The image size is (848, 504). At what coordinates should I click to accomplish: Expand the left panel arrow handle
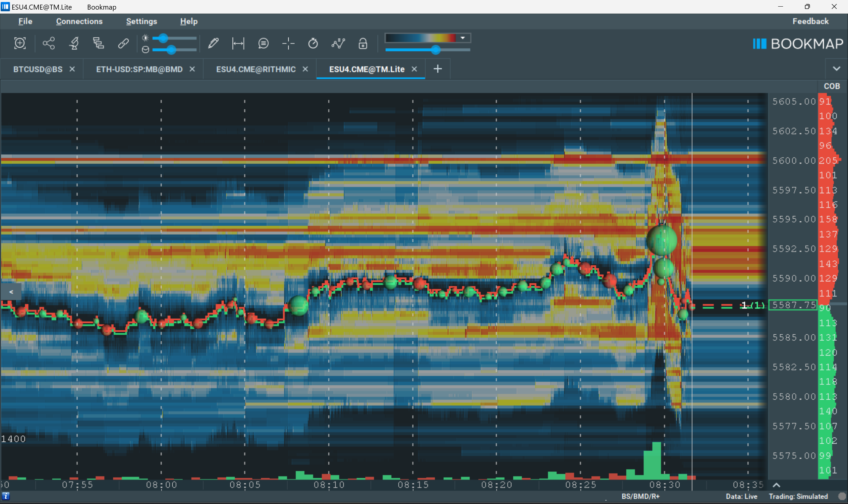11,292
